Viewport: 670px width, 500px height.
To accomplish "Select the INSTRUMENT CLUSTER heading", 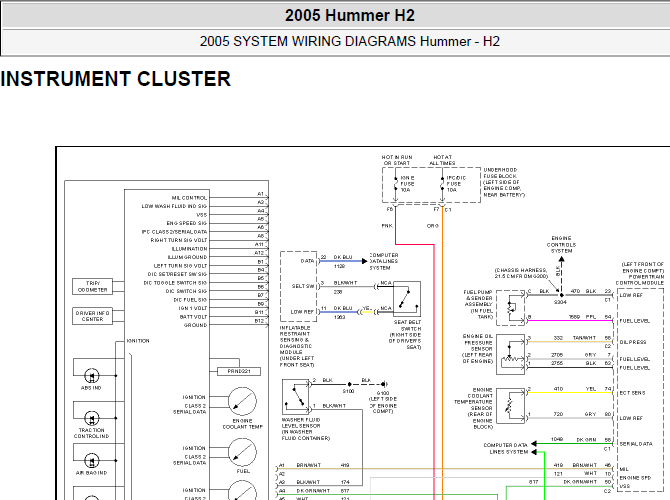I will pyautogui.click(x=115, y=79).
